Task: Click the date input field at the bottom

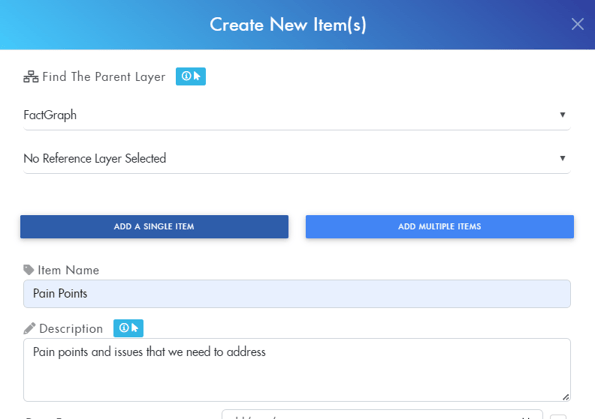Action: pyautogui.click(x=382, y=414)
